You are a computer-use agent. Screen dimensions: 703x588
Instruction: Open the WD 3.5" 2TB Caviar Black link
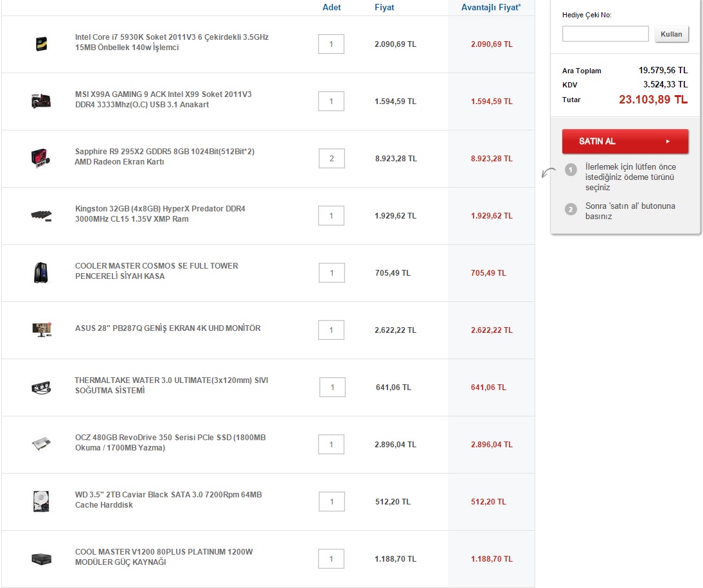(x=168, y=500)
